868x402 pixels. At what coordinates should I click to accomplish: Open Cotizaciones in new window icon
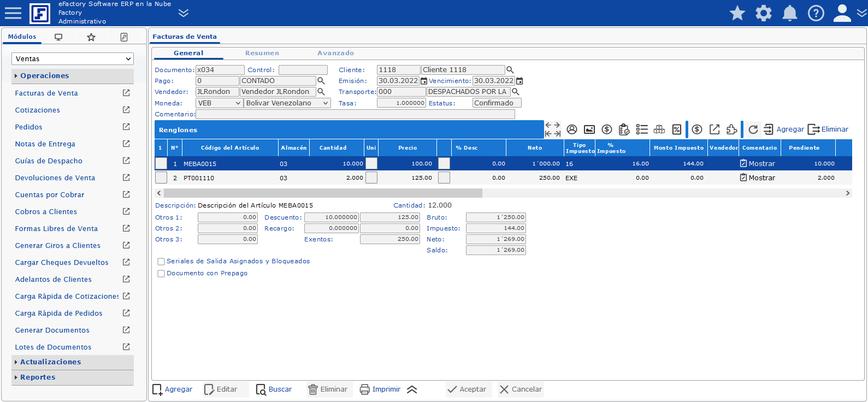pyautogui.click(x=126, y=110)
